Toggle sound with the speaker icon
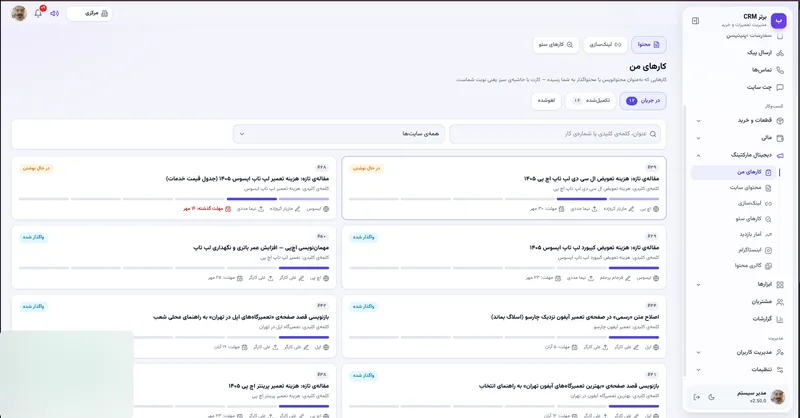The height and width of the screenshot is (418, 800). tap(55, 13)
